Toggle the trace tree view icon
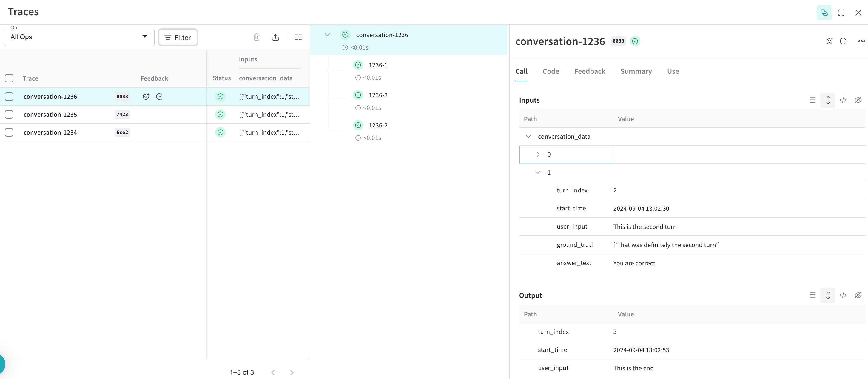 point(824,13)
